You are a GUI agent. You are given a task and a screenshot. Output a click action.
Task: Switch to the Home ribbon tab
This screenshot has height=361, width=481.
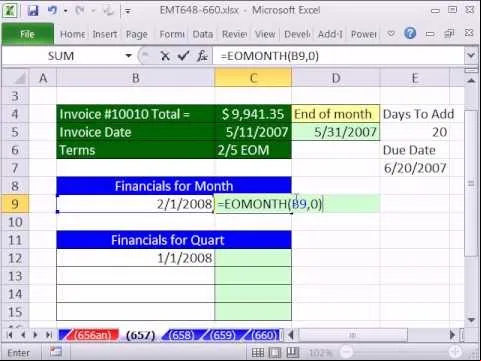(72, 34)
